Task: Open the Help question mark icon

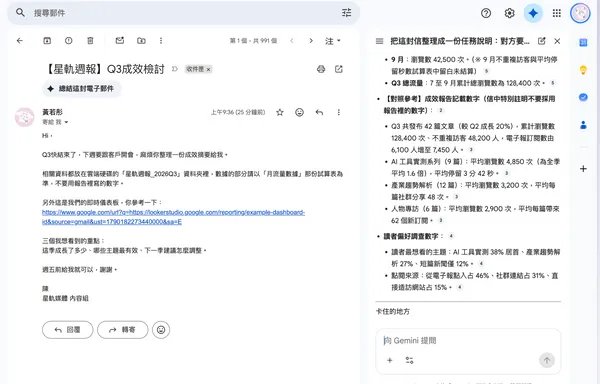Action: (x=486, y=13)
